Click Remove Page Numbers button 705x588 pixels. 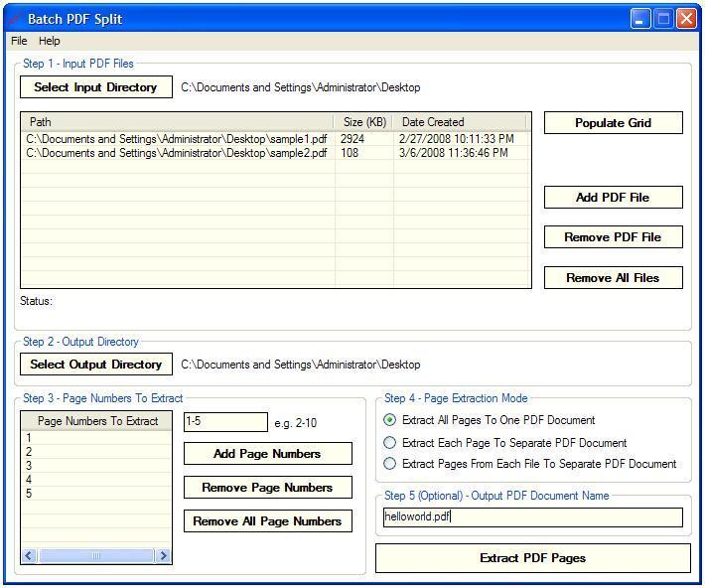[x=267, y=488]
